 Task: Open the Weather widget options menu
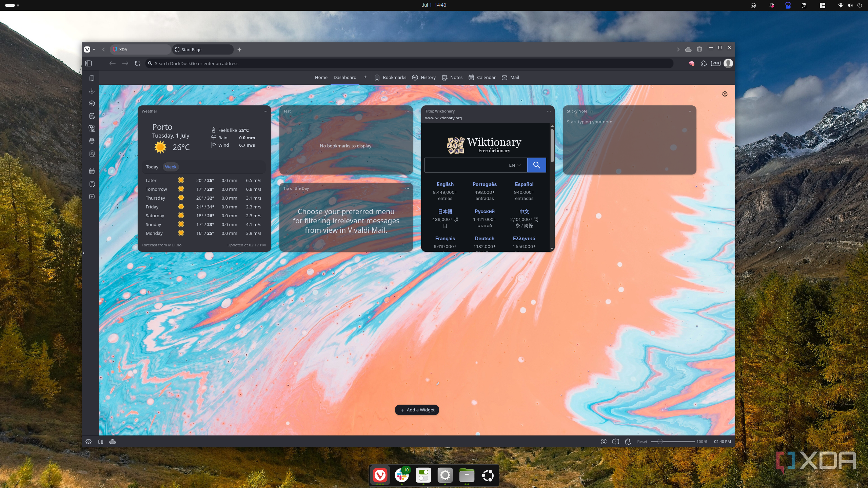[x=265, y=111]
